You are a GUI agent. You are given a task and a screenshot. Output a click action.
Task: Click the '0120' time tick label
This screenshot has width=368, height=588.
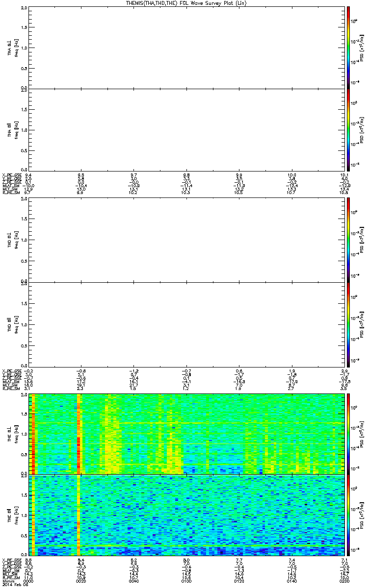(x=238, y=581)
